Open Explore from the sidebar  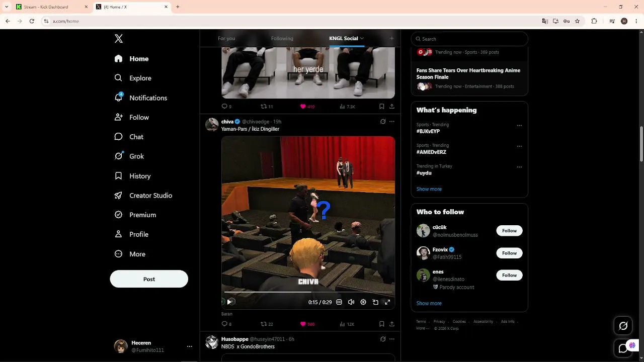133,78
